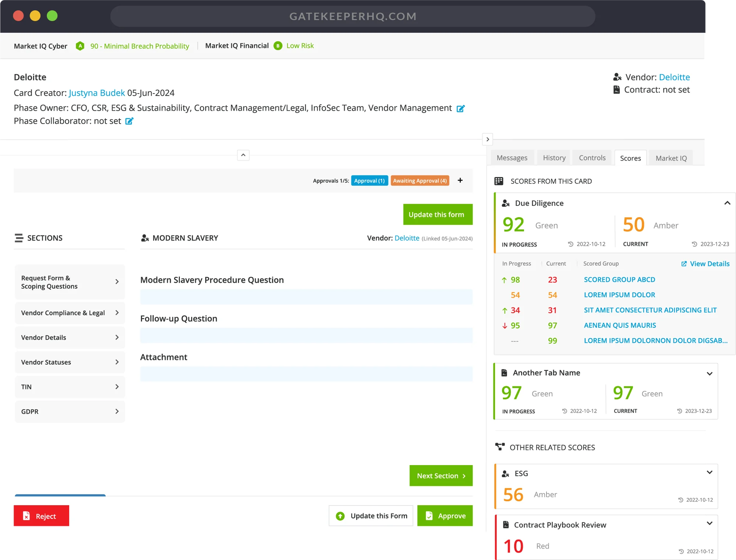Edit Phase Collaborator with pencil icon

click(129, 121)
